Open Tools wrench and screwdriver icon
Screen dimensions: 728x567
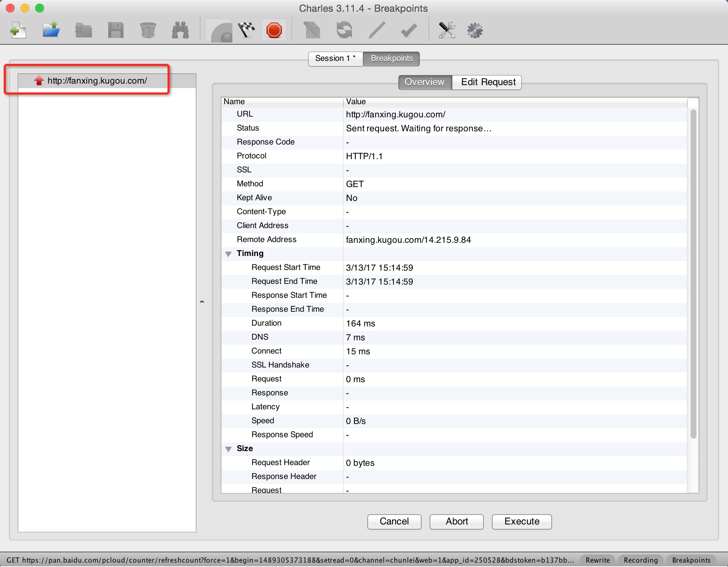click(x=447, y=30)
